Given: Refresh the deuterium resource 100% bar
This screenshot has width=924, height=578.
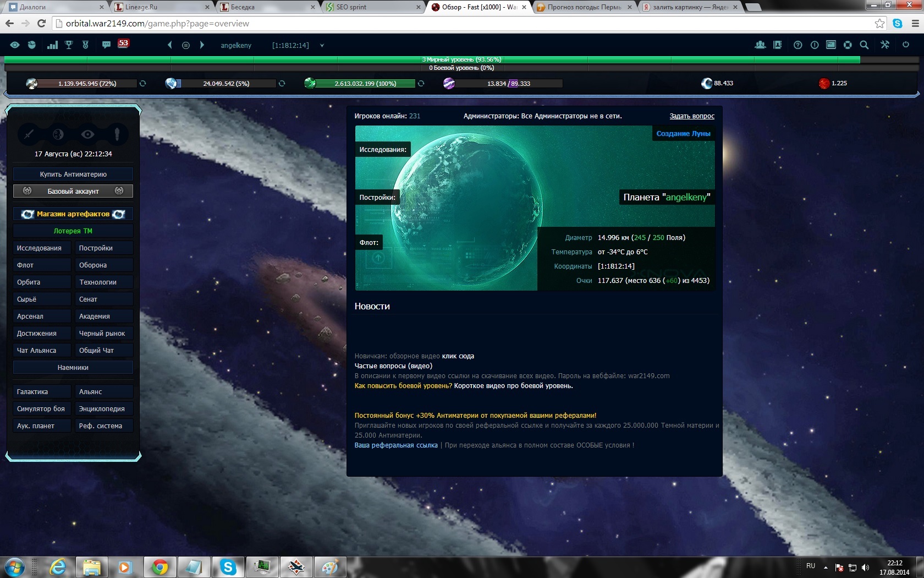Looking at the screenshot, I should click(421, 84).
